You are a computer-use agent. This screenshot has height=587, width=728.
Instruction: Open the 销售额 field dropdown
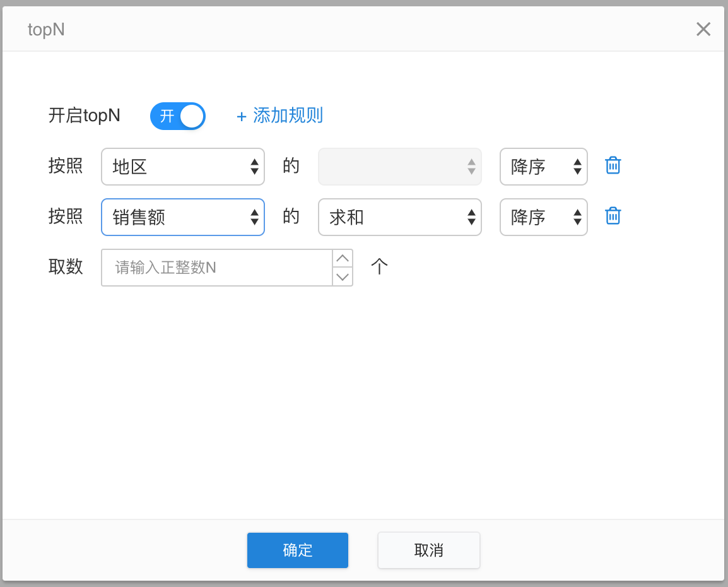pos(183,217)
